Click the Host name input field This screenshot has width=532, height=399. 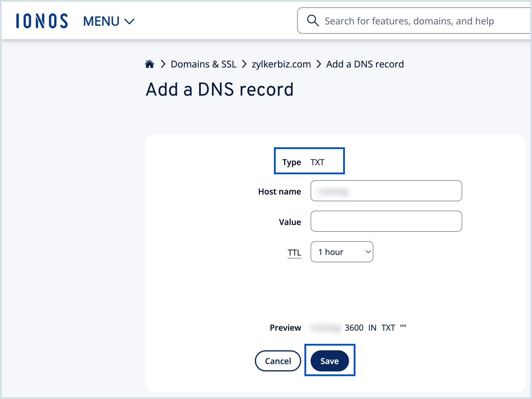[386, 191]
